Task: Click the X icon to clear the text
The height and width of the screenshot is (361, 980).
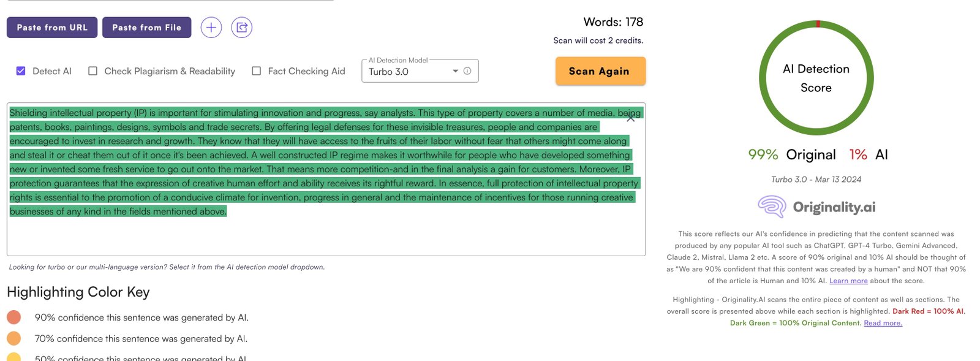Action: (630, 118)
